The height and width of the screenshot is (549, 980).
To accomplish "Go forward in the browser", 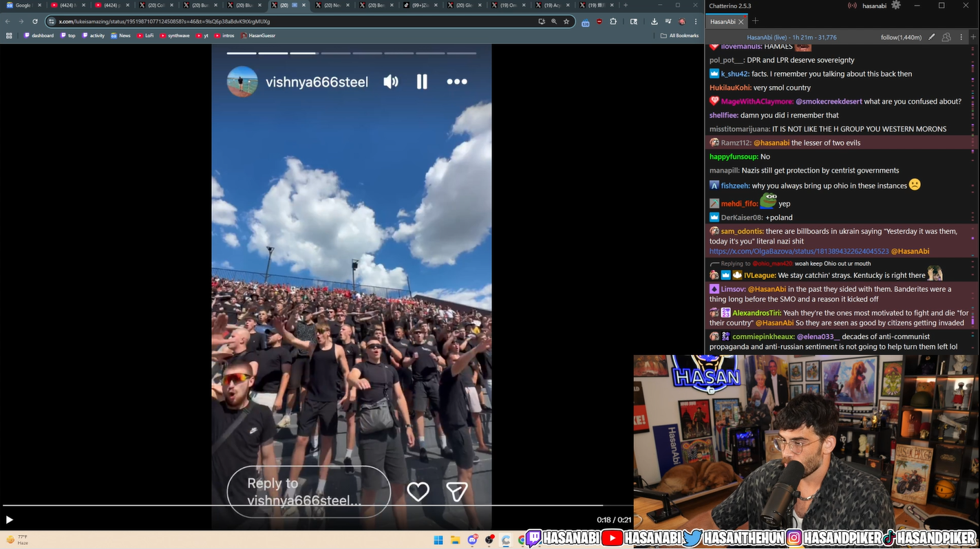I will (21, 21).
